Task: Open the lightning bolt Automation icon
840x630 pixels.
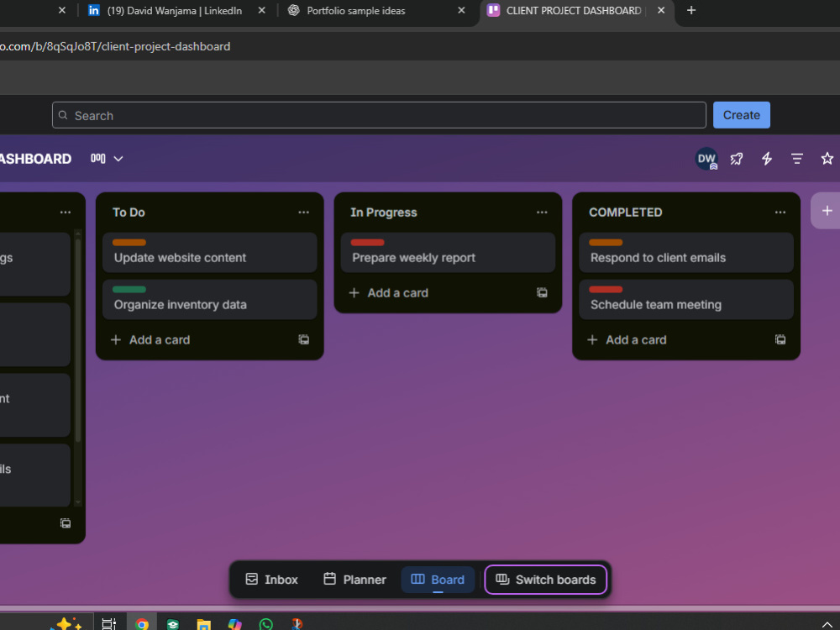Action: coord(767,159)
